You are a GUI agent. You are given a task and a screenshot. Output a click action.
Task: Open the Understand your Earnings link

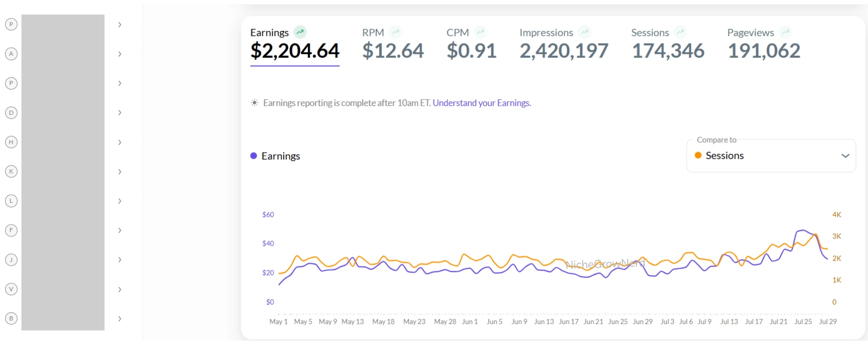(x=482, y=103)
